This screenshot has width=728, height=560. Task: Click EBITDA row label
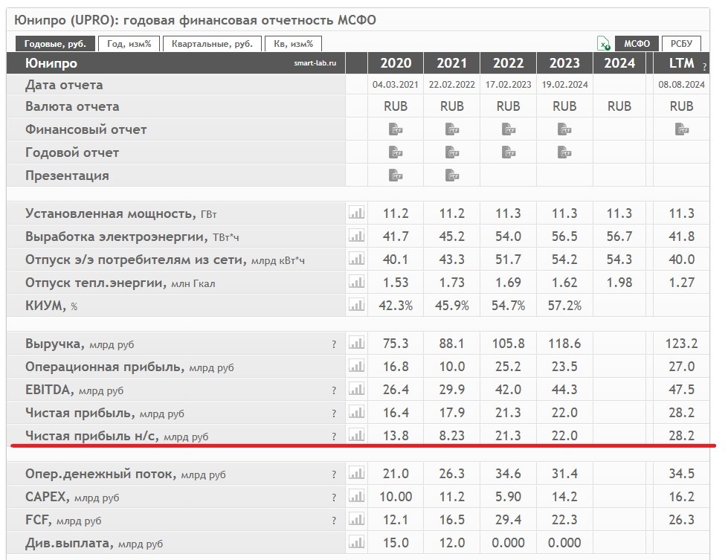point(49,390)
